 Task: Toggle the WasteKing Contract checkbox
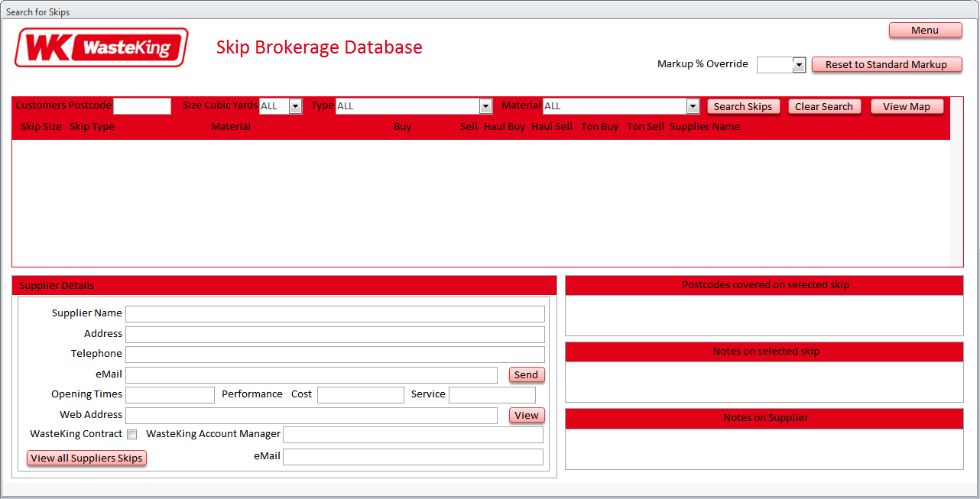132,435
